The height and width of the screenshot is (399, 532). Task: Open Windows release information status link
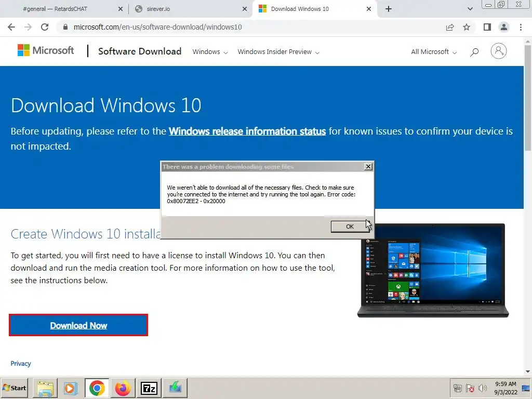247,131
